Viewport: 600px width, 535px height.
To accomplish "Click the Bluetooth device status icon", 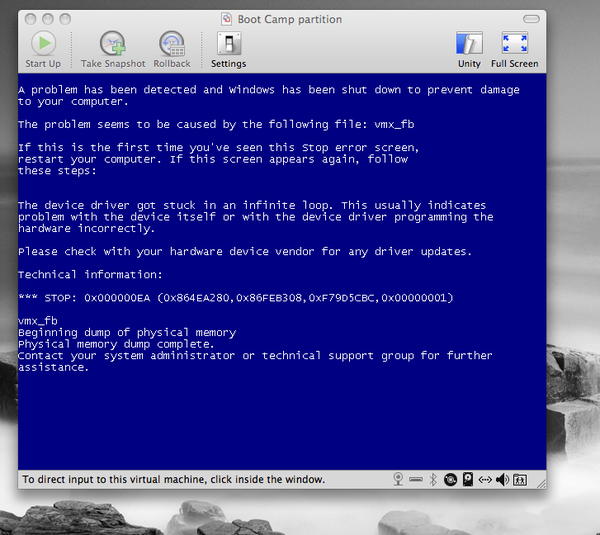I will point(433,479).
